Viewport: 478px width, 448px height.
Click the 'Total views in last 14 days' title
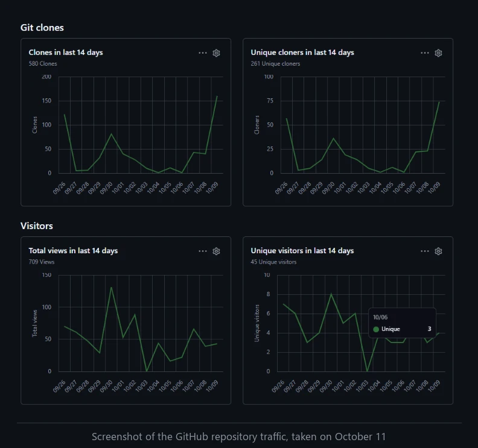[73, 251]
